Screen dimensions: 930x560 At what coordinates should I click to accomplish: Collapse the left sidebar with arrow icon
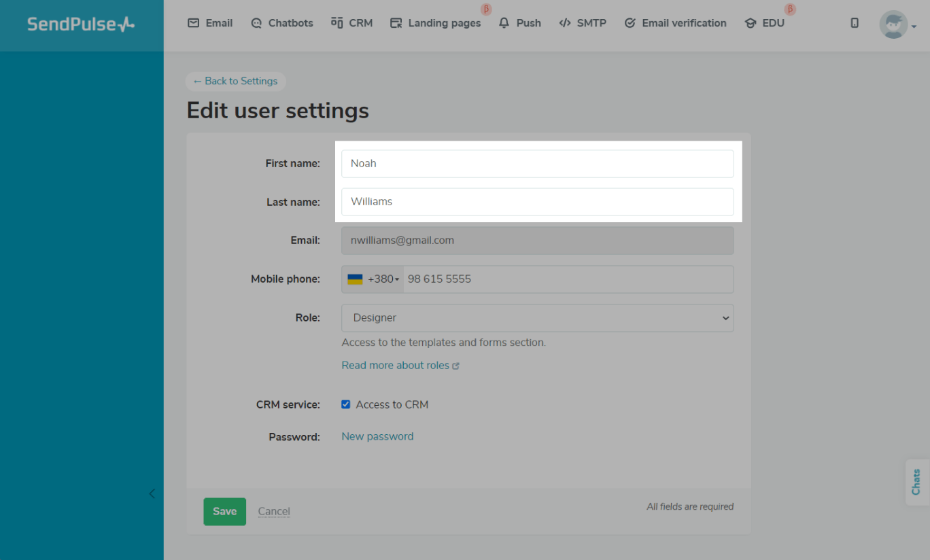click(152, 494)
